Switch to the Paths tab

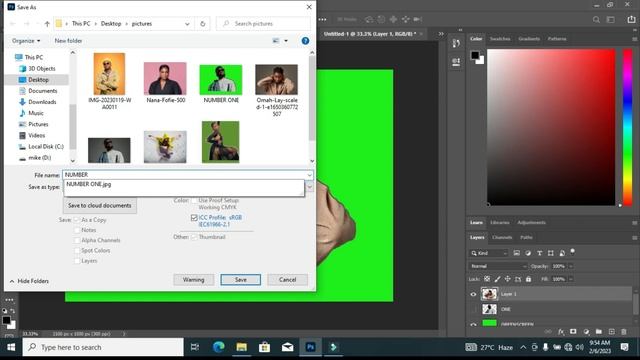(526, 237)
